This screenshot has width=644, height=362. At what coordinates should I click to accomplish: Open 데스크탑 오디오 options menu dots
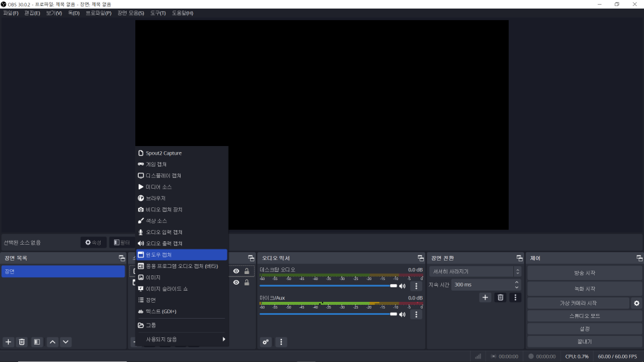point(416,286)
